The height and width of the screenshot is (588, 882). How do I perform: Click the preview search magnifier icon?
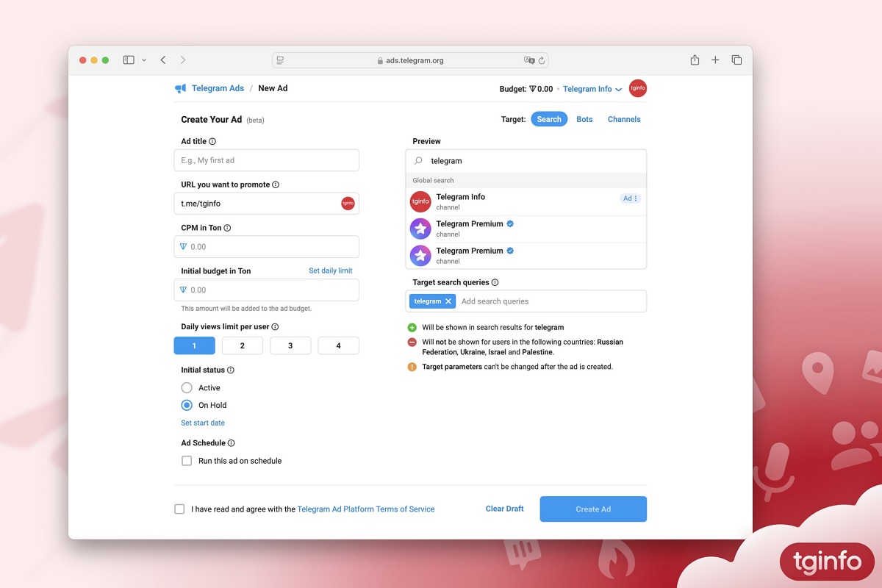(419, 160)
